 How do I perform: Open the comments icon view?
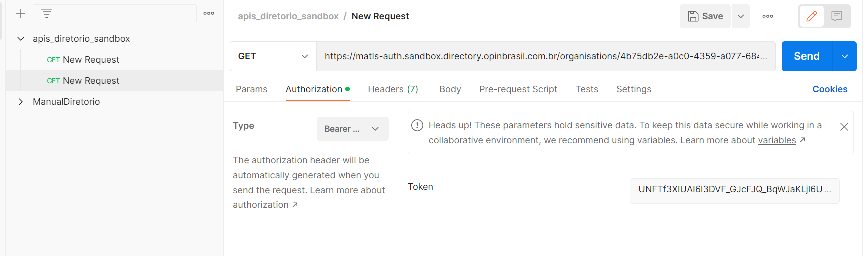837,16
